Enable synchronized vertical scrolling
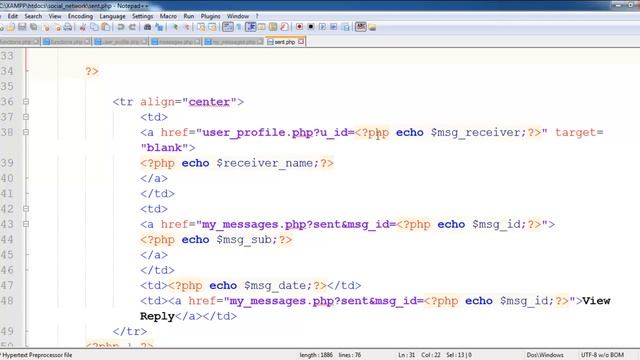The image size is (640, 360). (x=201, y=27)
